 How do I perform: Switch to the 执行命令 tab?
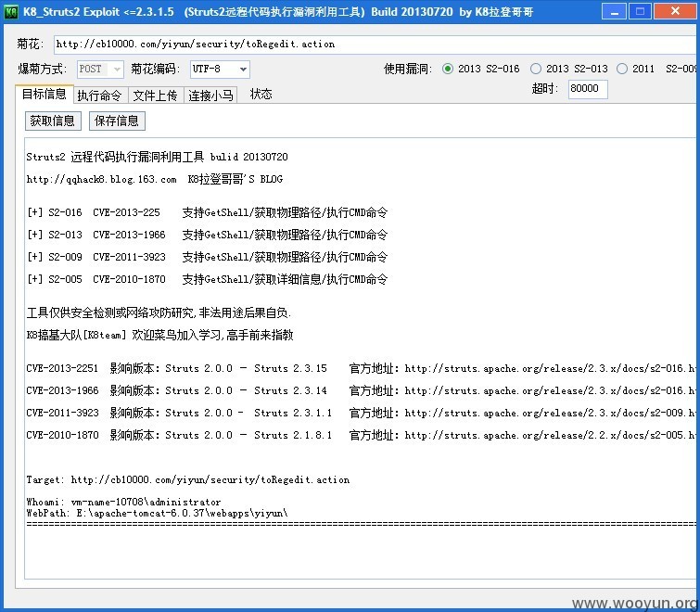click(x=99, y=96)
